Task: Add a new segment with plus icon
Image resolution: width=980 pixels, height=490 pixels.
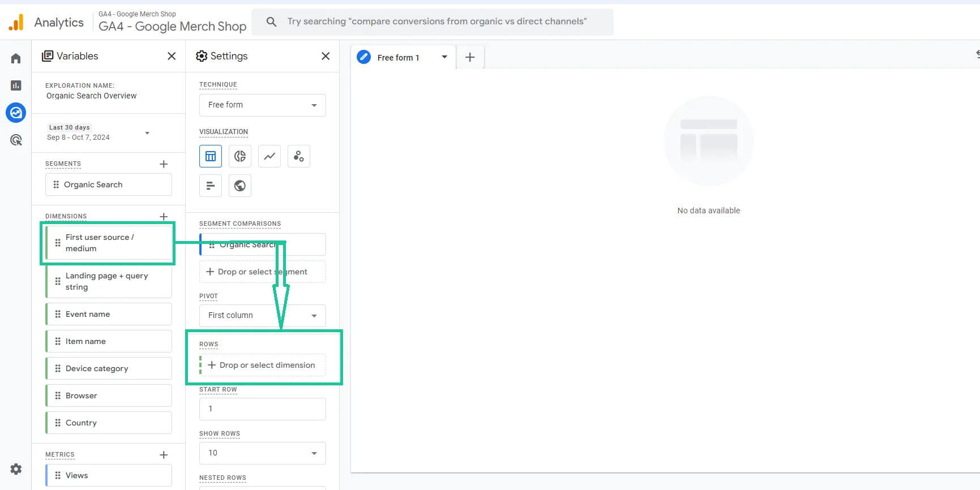Action: click(x=164, y=164)
